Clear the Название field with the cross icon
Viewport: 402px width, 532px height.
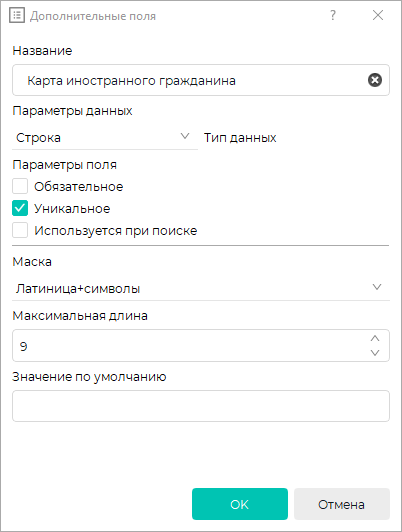375,80
